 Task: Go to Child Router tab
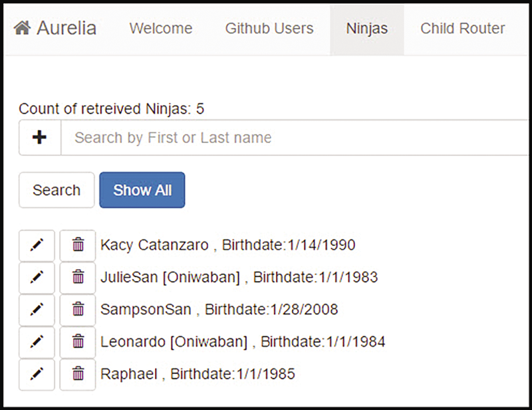pos(463,29)
